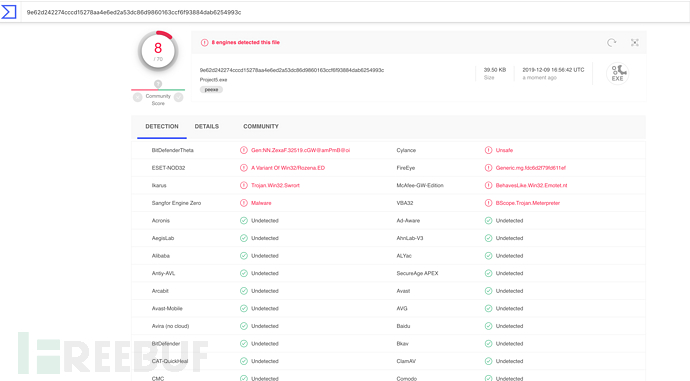Screen dimensions: 690x381
Task: Click the Gen:NN.ZexaF detection name
Action: click(301, 150)
